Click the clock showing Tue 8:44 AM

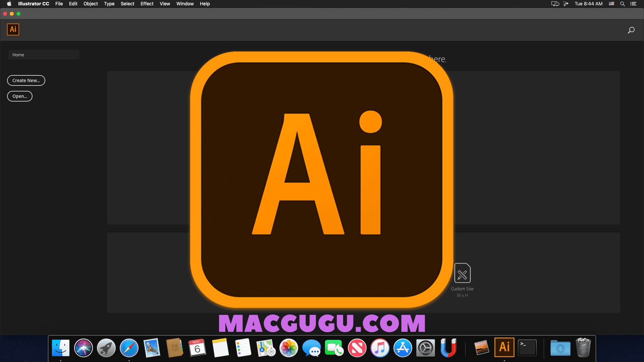click(588, 4)
